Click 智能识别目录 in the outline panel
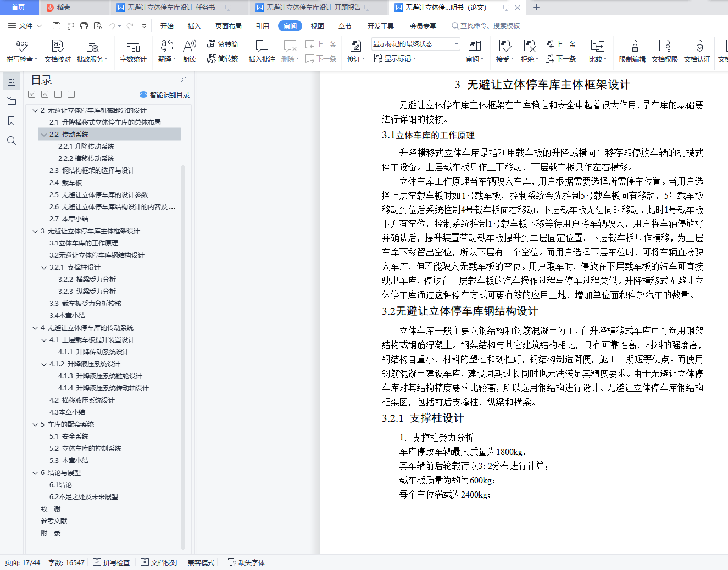The image size is (728, 570). pos(165,94)
